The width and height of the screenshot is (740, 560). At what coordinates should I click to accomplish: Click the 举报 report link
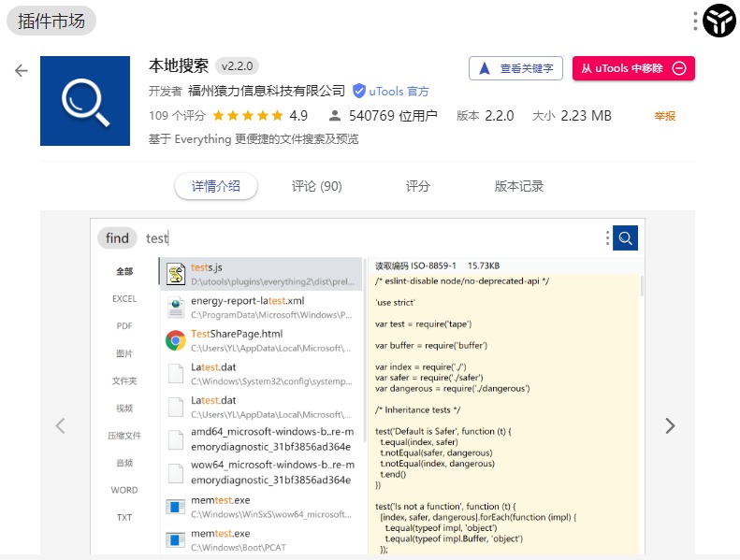(x=664, y=116)
